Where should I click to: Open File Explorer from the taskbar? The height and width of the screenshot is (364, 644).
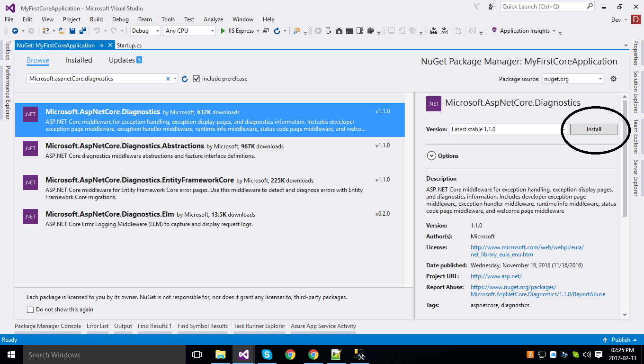(x=221, y=355)
